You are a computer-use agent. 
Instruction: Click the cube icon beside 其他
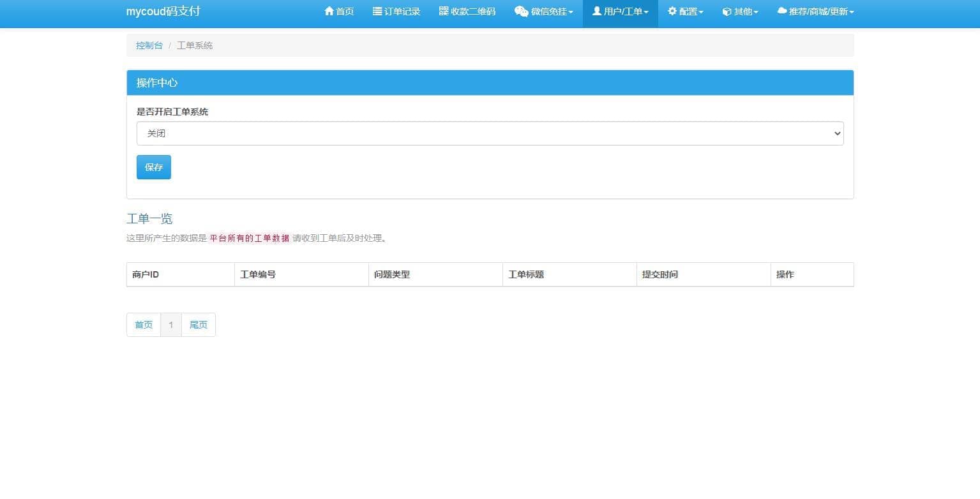point(727,11)
